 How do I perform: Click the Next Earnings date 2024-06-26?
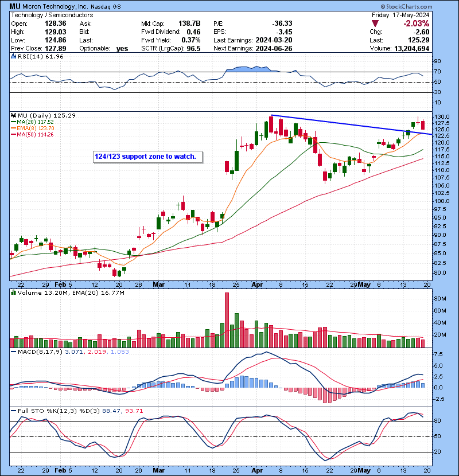click(x=274, y=49)
